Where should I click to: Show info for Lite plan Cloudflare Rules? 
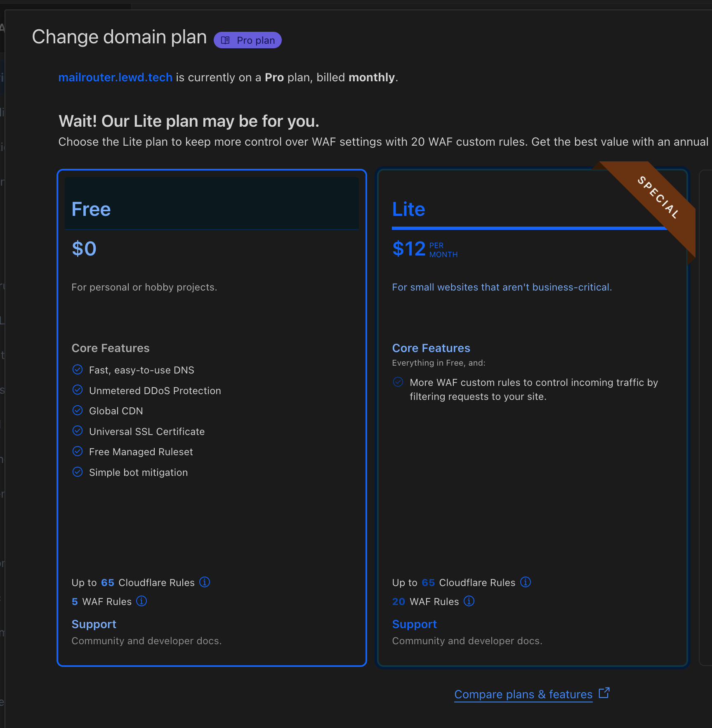(x=526, y=582)
